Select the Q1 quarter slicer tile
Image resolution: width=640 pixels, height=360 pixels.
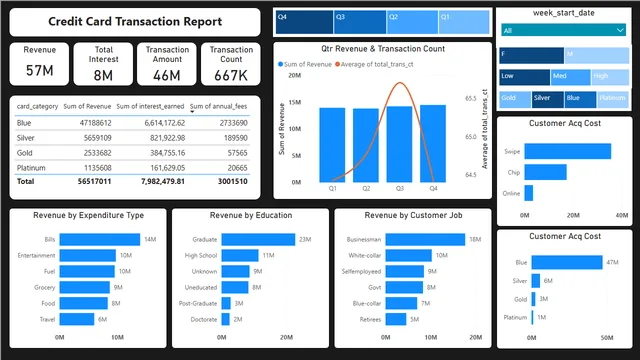[x=464, y=22]
